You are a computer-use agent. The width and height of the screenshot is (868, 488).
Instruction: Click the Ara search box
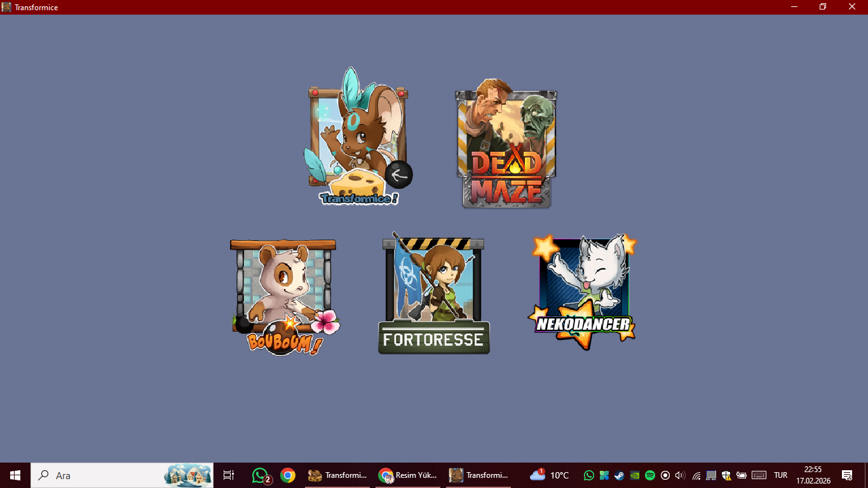tap(122, 475)
